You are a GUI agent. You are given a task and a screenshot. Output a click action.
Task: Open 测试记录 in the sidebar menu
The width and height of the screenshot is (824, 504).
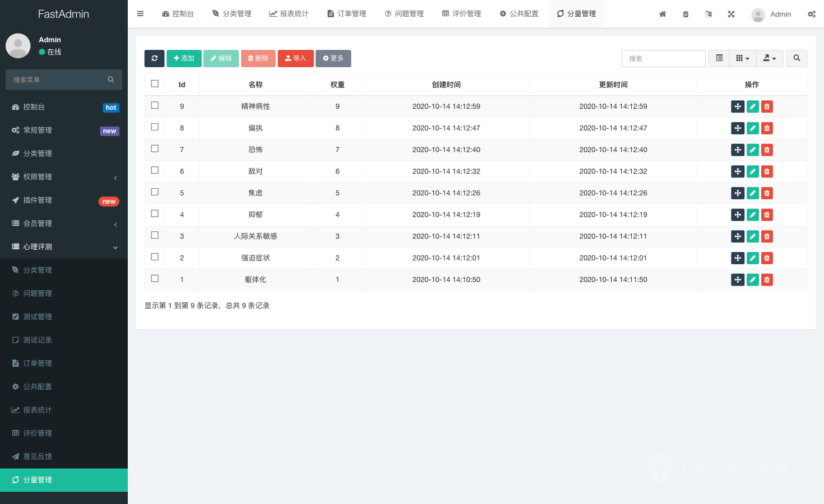38,340
